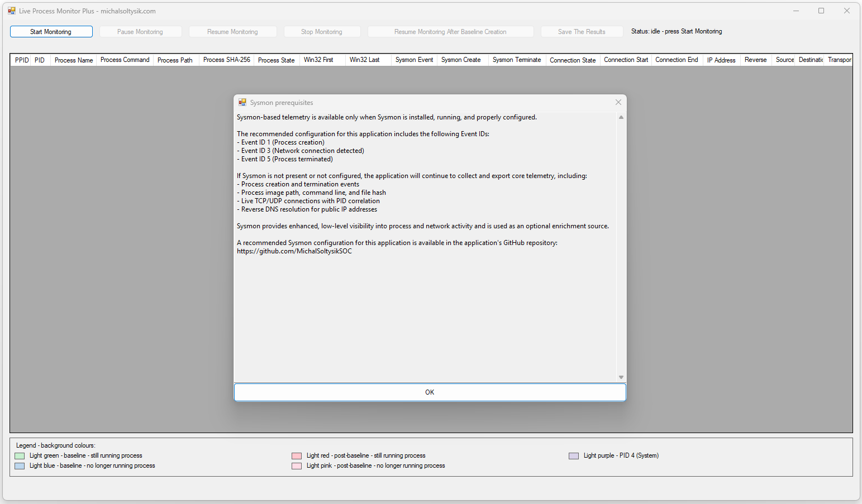Click the dialog scrollbar up arrow
Viewport: 862px width, 504px height.
(621, 117)
